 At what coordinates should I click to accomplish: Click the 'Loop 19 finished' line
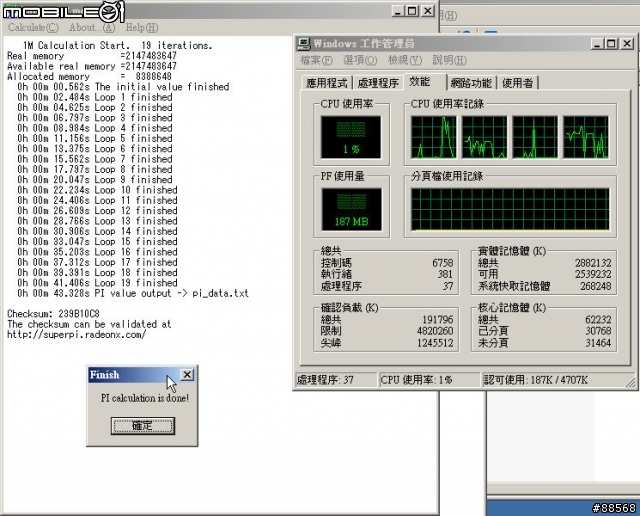[97, 283]
